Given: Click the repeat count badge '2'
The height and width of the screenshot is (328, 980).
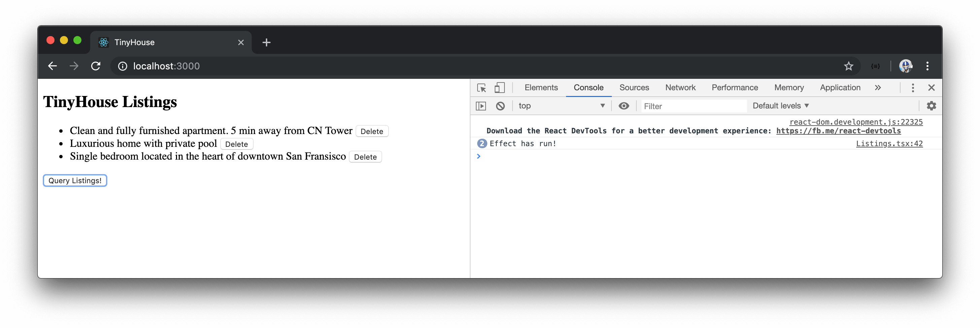Looking at the screenshot, I should click(482, 143).
